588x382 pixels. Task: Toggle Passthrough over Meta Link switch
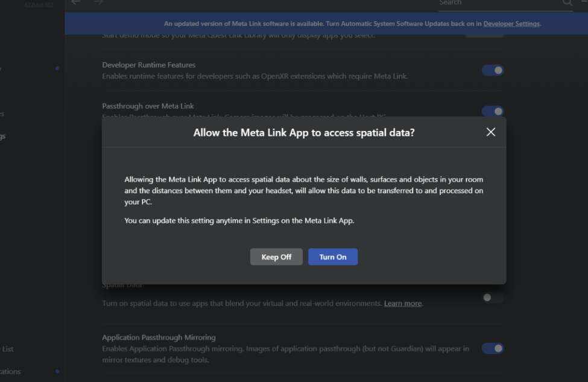[x=493, y=111]
